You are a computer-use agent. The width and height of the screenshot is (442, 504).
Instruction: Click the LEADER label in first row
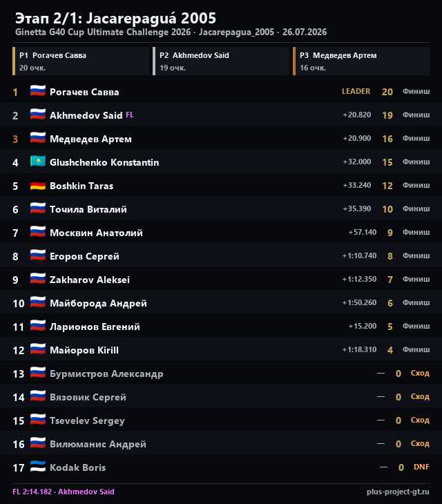tap(356, 91)
